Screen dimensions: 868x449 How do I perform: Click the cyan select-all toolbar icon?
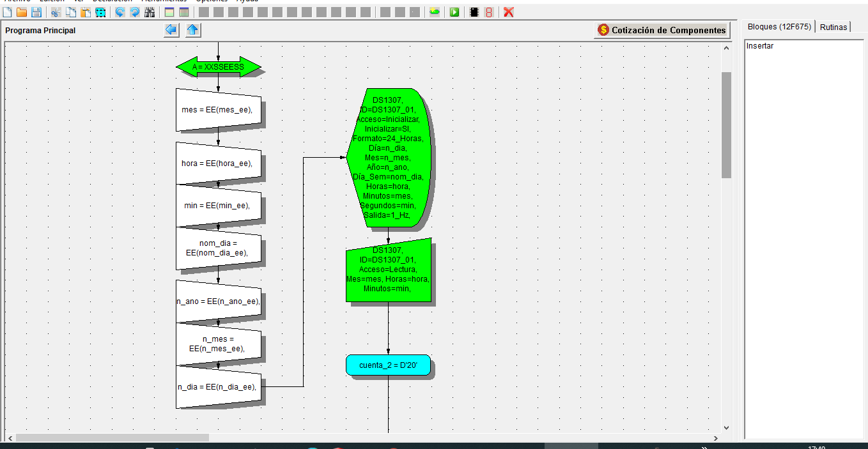pos(100,12)
